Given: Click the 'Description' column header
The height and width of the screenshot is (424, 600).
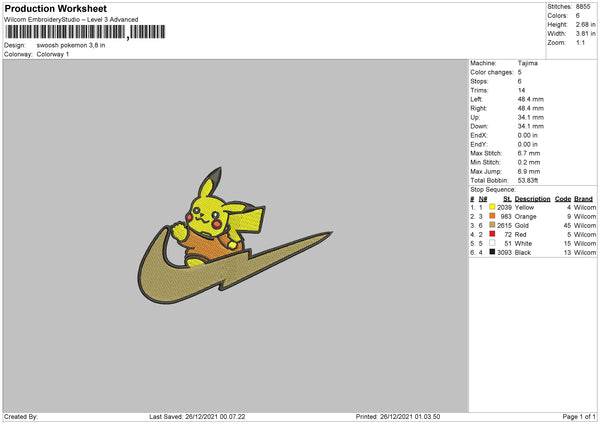Looking at the screenshot, I should point(532,199).
